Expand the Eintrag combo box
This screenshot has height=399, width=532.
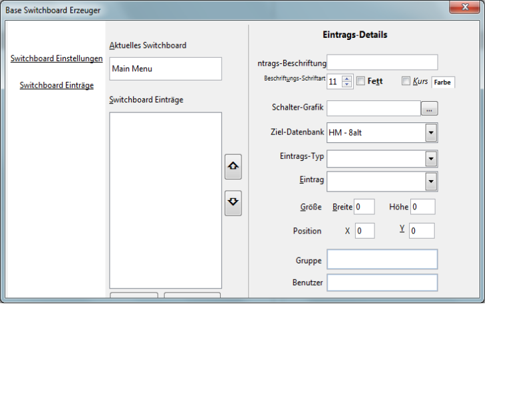pyautogui.click(x=431, y=181)
